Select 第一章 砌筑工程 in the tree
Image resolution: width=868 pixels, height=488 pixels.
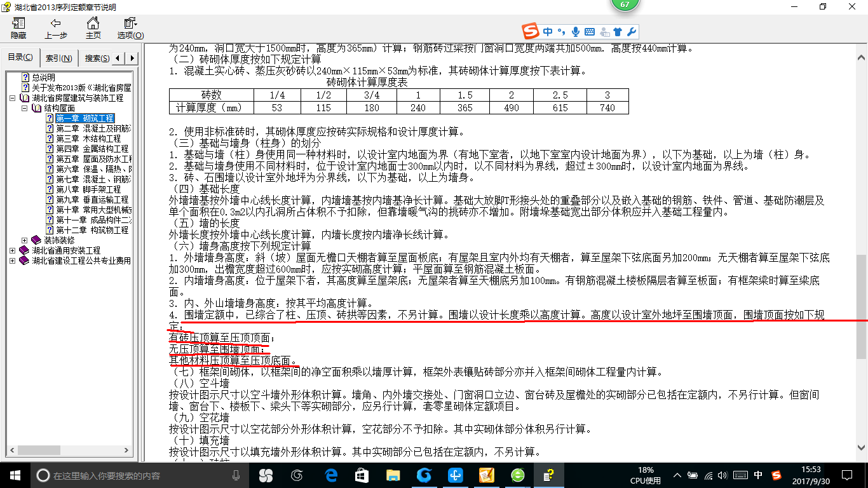click(x=85, y=118)
